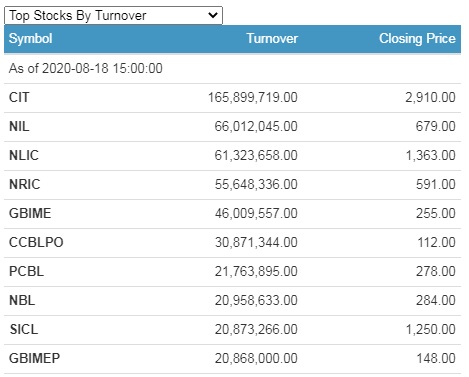Select the GBIMEP symbol
This screenshot has height=377, width=469.
point(34,358)
